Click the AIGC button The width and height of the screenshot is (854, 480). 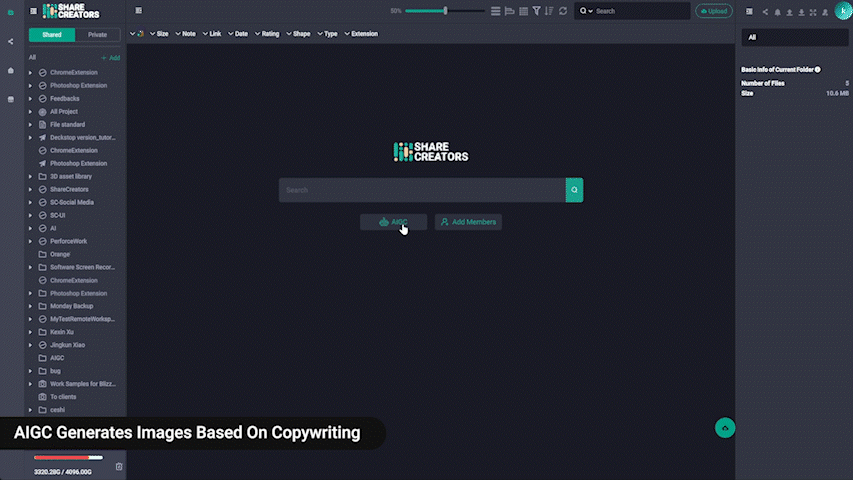pos(393,222)
